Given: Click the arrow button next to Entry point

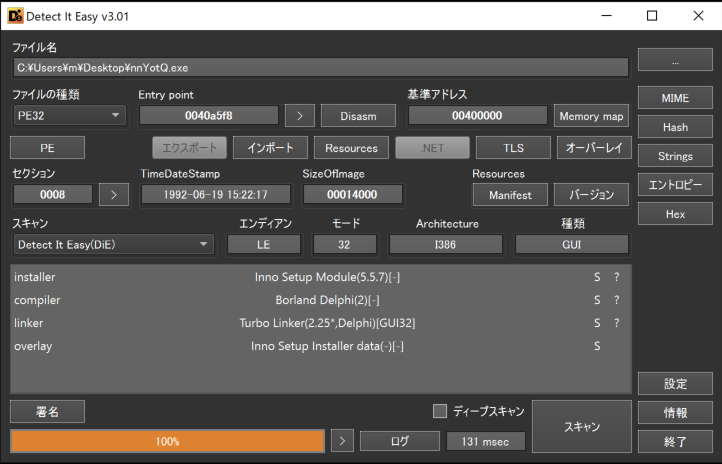Looking at the screenshot, I should (x=300, y=116).
